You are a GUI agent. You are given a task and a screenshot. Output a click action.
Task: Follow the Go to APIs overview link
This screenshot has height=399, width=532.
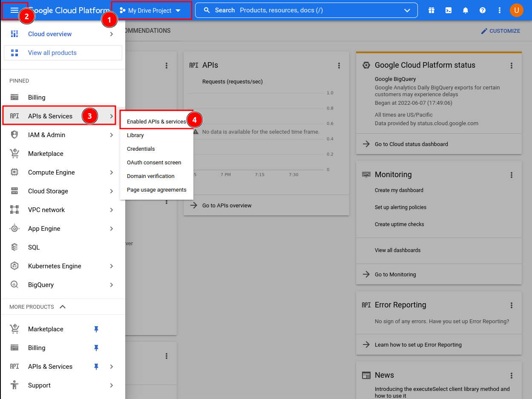tap(227, 205)
